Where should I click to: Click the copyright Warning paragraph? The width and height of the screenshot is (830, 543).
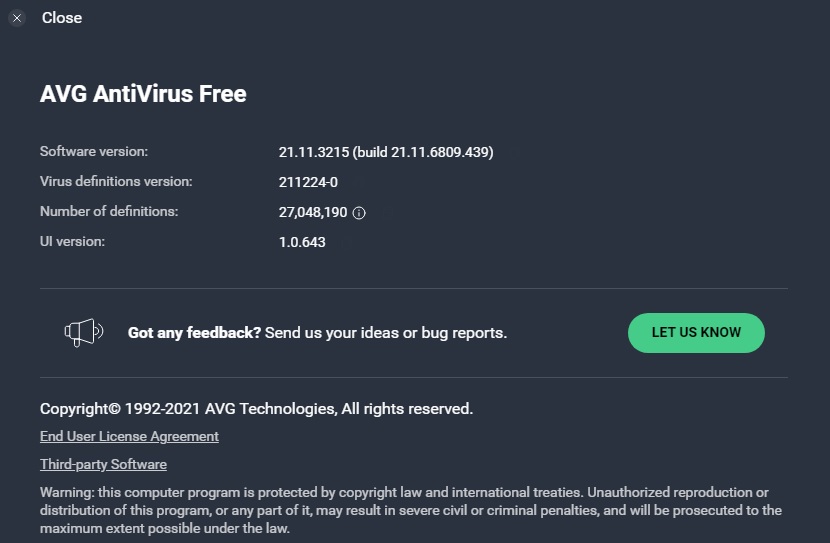(411, 510)
